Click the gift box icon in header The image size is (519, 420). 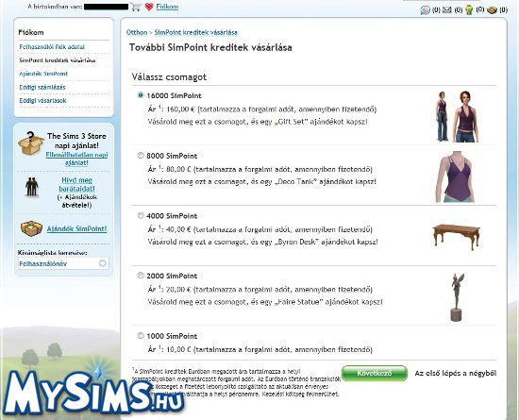(492, 10)
